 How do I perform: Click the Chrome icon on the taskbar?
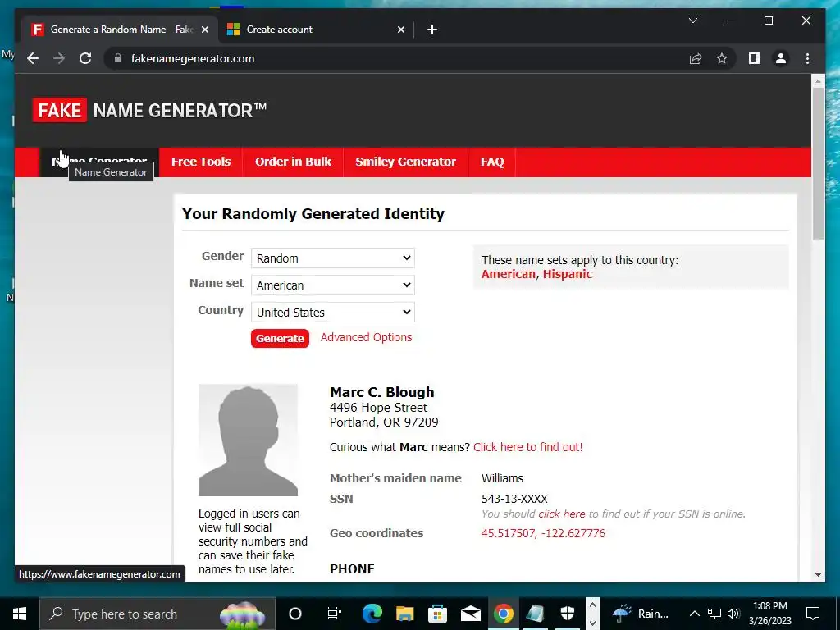click(503, 614)
